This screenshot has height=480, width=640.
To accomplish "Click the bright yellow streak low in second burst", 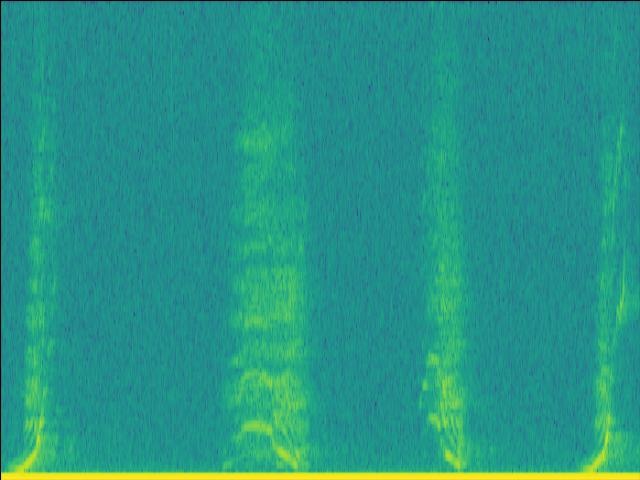I will pos(253,427).
